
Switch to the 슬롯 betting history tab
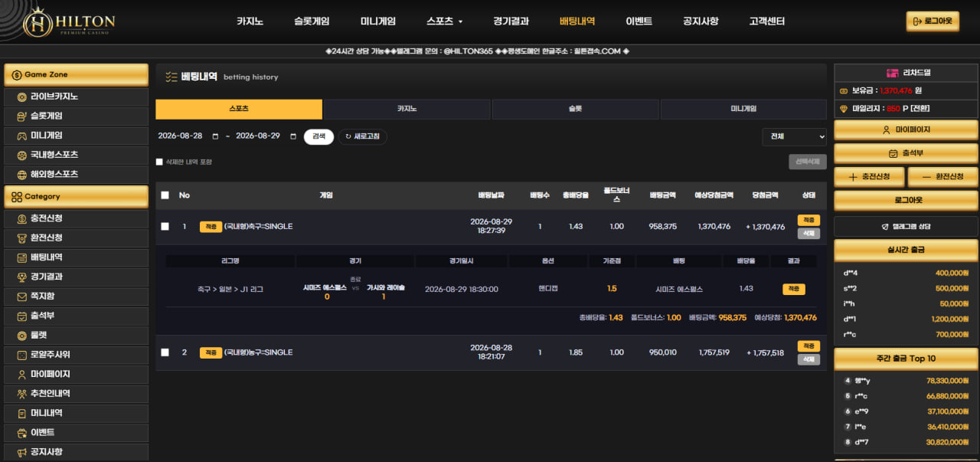pos(575,109)
